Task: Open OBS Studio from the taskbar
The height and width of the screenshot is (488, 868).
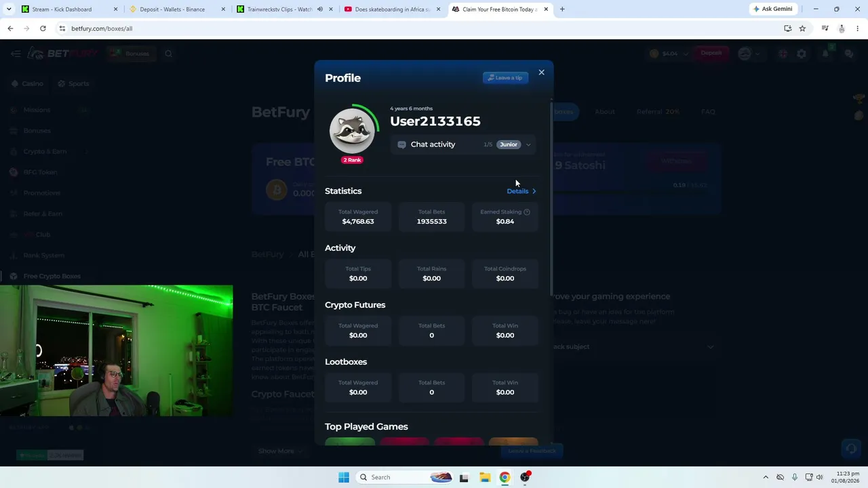Action: (525, 477)
